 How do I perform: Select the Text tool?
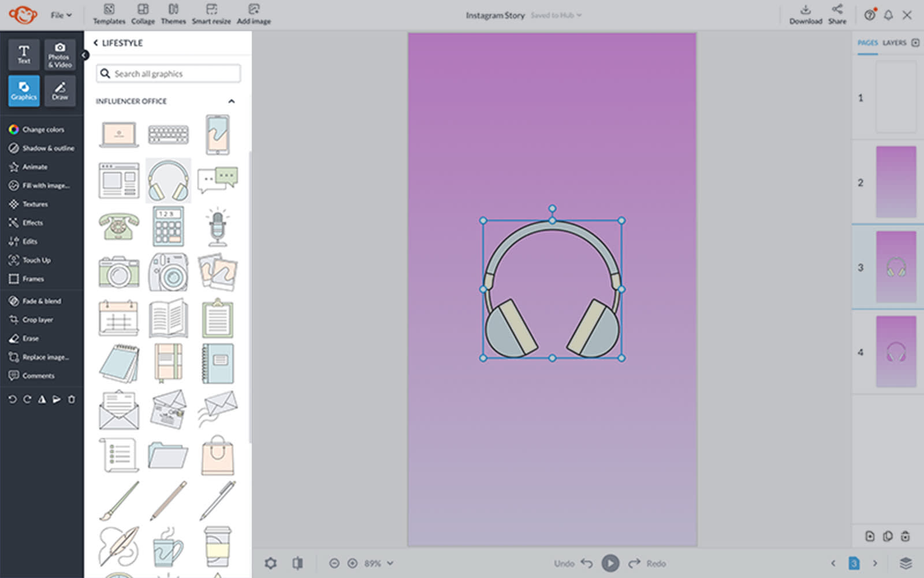[24, 54]
